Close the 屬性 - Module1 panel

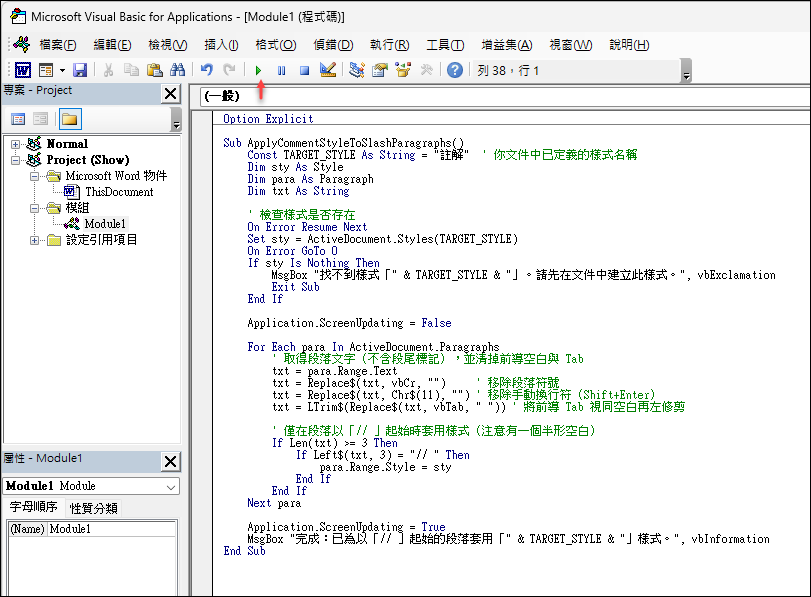170,461
